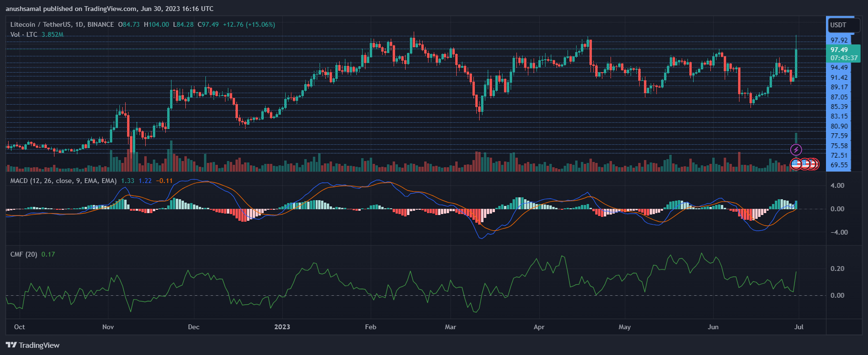Open the USDT currency dropdown

tap(843, 25)
